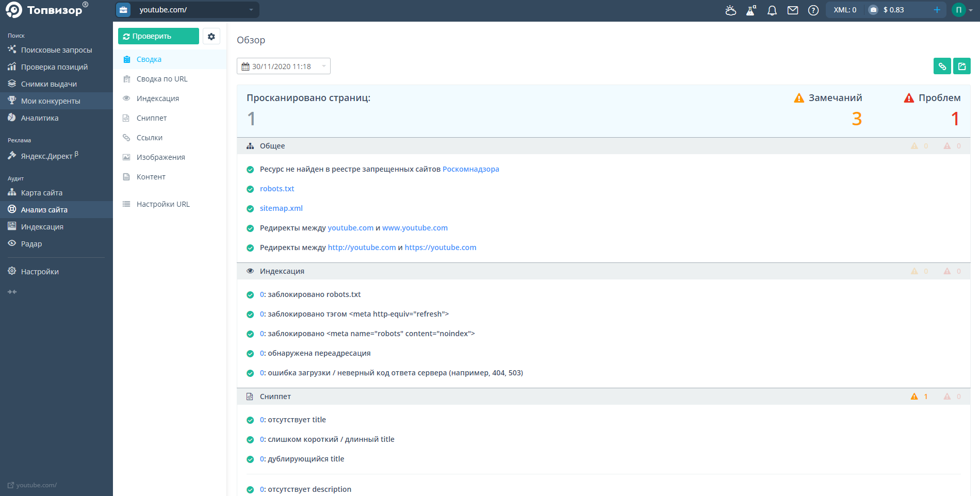Image resolution: width=980 pixels, height=496 pixels.
Task: Click 0 count for ошибка загрузки row
Action: pos(262,373)
